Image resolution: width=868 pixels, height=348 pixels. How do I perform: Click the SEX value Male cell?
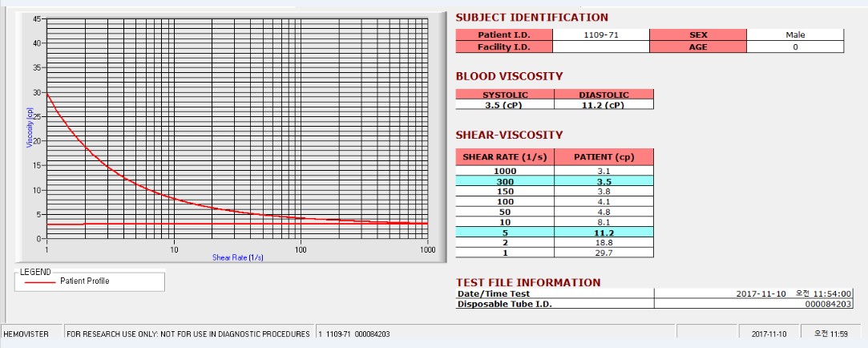point(795,35)
